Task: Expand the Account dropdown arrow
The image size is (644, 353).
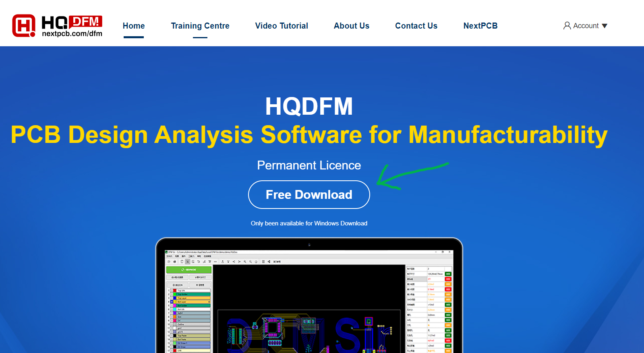Action: [605, 26]
